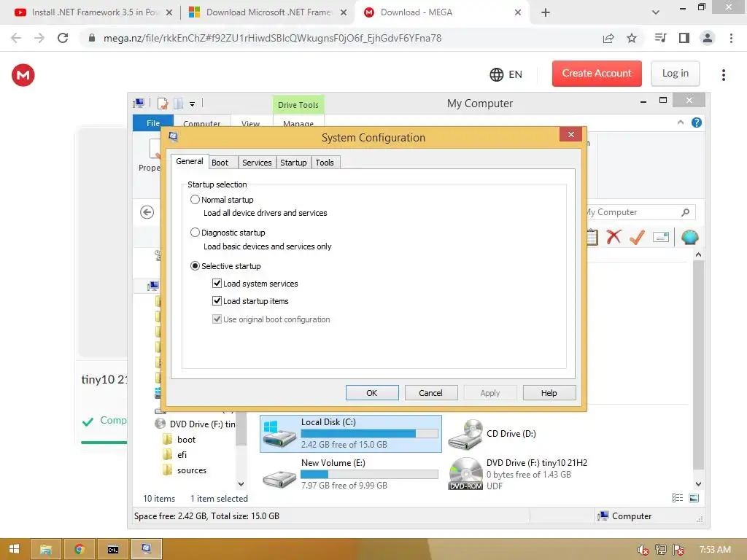
Task: Open Chrome from taskbar
Action: 79,549
